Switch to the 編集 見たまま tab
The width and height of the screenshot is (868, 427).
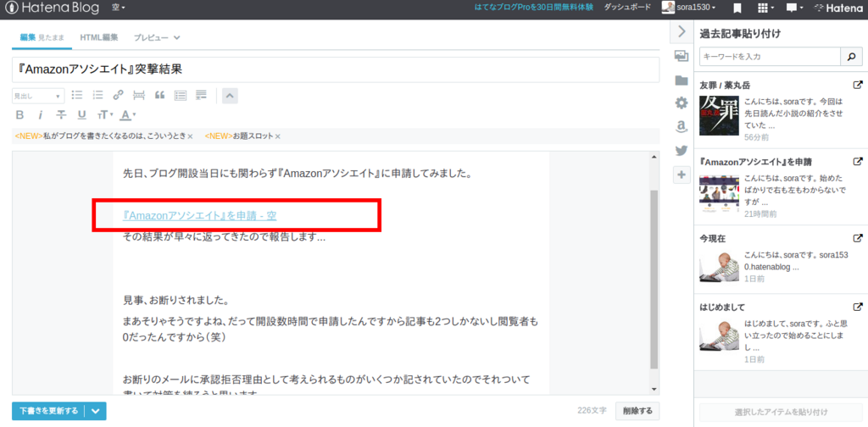42,37
